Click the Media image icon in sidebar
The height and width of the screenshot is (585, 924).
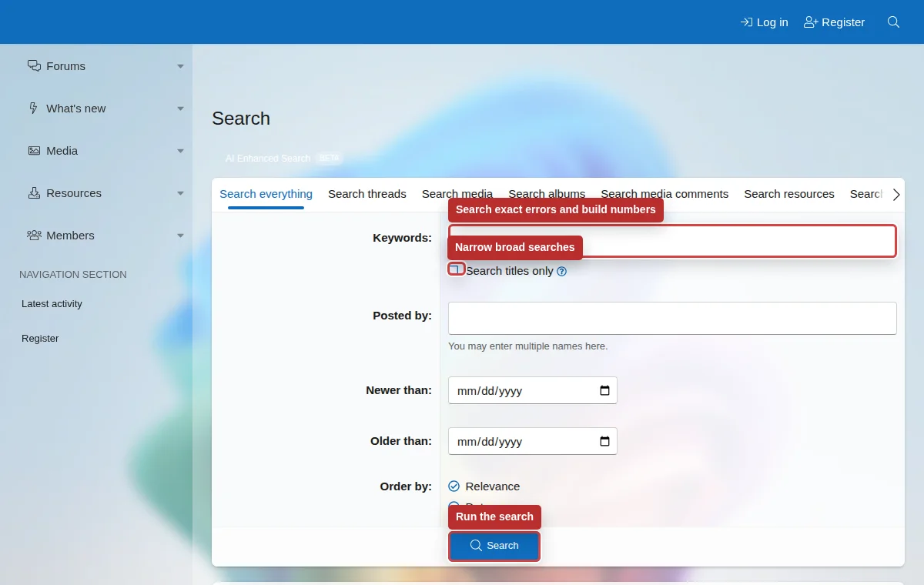34,150
